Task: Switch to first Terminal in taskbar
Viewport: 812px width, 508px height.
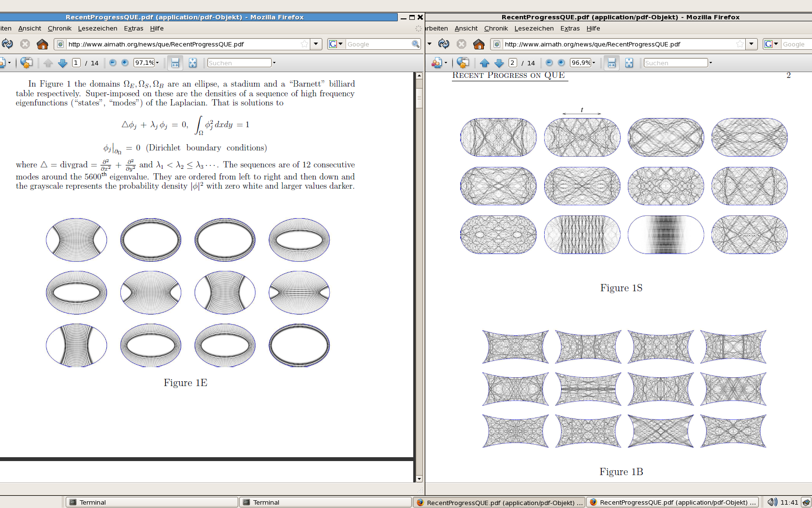Action: point(151,502)
